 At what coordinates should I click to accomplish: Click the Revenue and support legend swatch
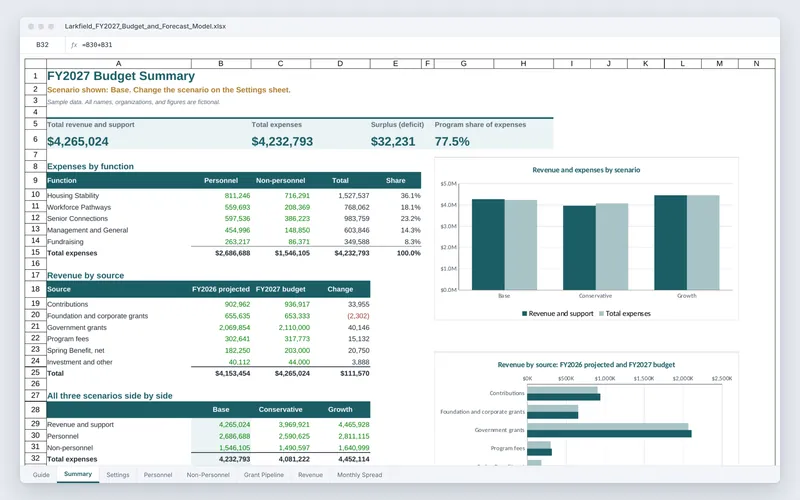point(524,314)
